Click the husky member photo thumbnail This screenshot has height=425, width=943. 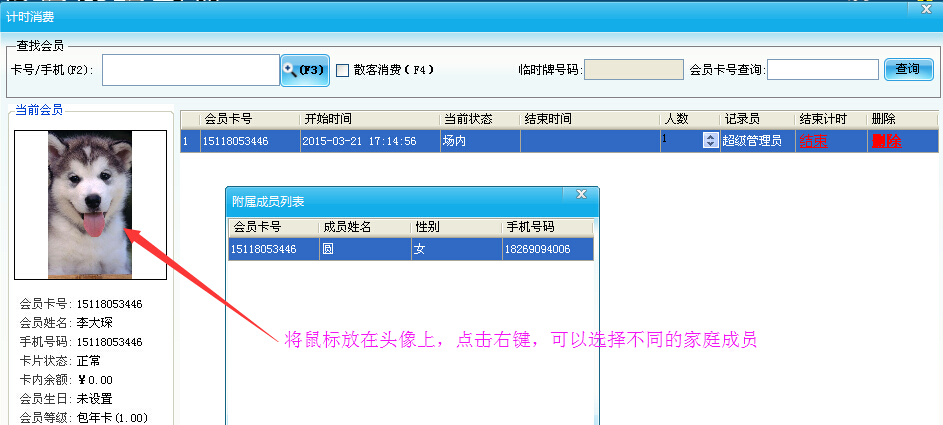(x=90, y=204)
